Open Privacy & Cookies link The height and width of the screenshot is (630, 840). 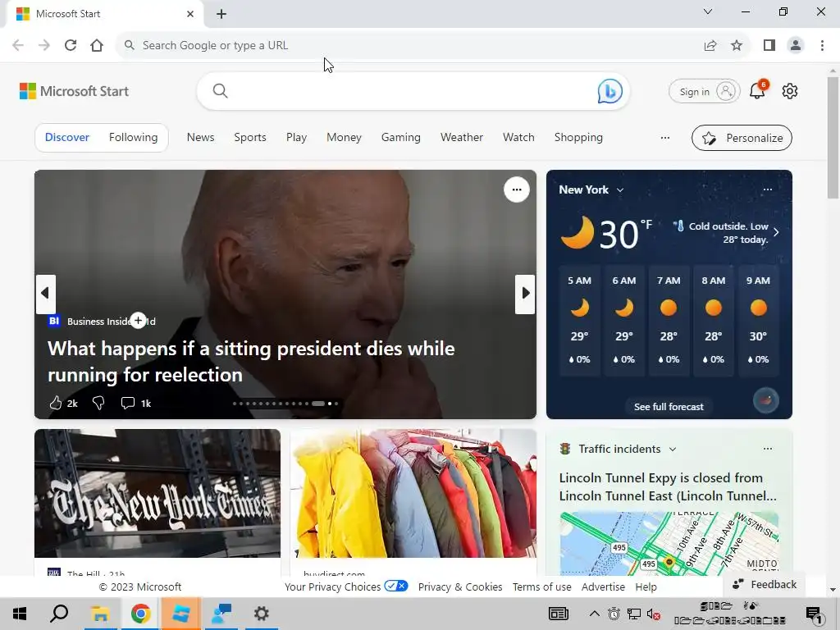point(460,587)
